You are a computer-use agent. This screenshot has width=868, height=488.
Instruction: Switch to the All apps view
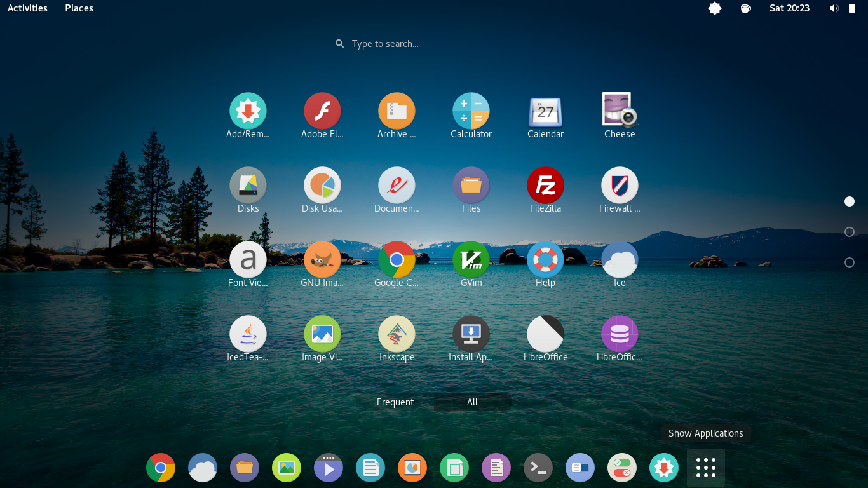(x=472, y=402)
